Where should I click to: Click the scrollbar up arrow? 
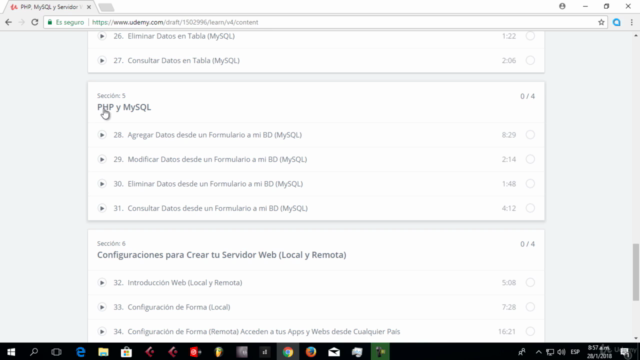tap(636, 36)
